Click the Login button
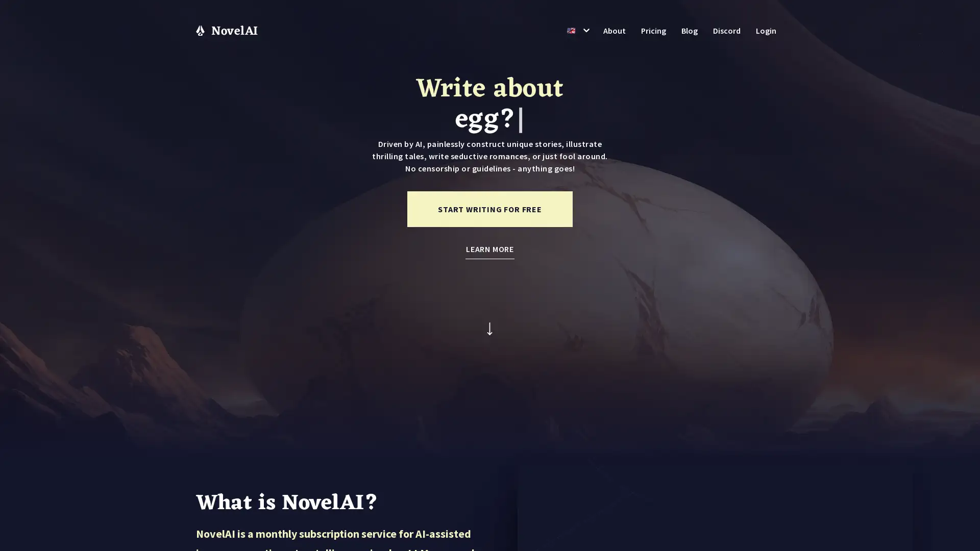The height and width of the screenshot is (551, 980). click(x=765, y=31)
